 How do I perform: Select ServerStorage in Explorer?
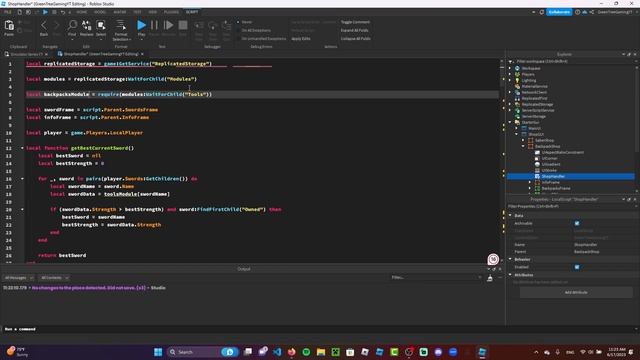pos(533,116)
